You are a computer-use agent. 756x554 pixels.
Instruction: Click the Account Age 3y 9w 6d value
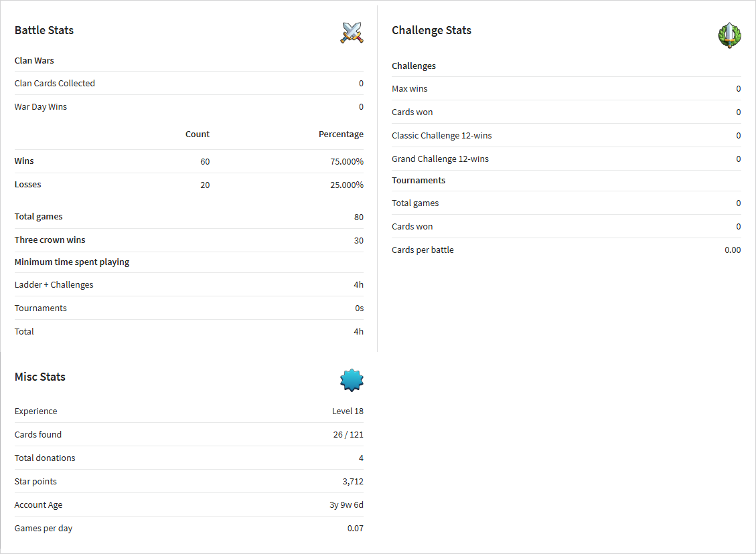(x=346, y=505)
